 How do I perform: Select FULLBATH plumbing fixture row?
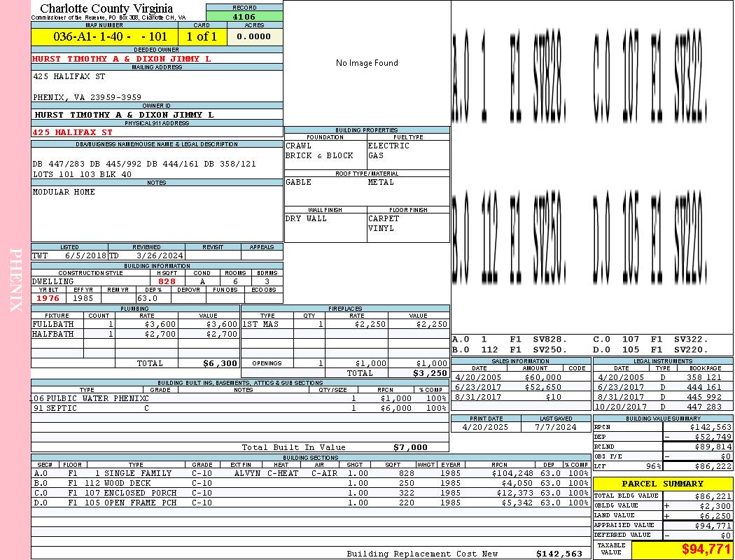point(135,324)
